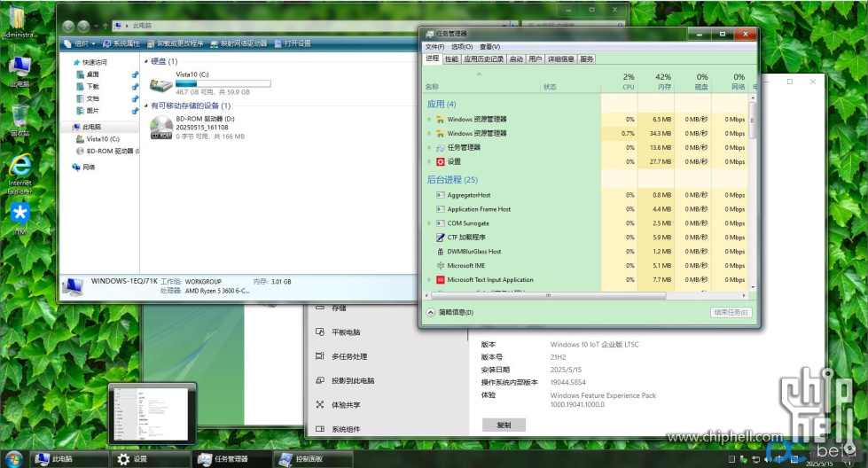Click 映射网络驱动器 in the Explorer toolbar
The image size is (868, 468).
coord(239,43)
